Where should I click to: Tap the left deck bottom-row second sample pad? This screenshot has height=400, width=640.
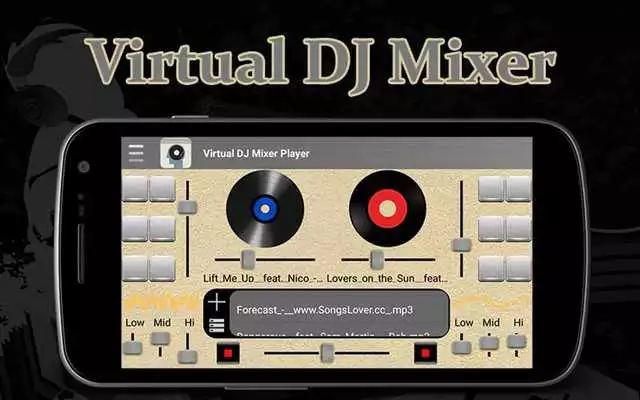pyautogui.click(x=162, y=269)
